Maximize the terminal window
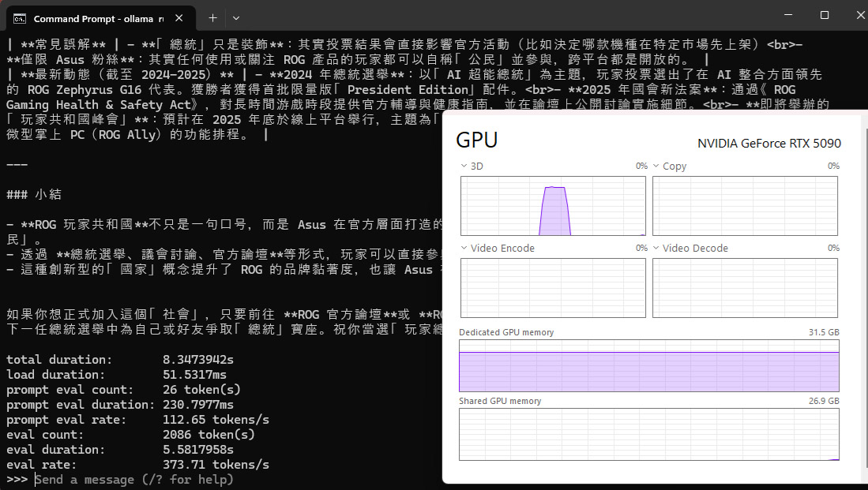This screenshot has height=490, width=868. (x=825, y=15)
